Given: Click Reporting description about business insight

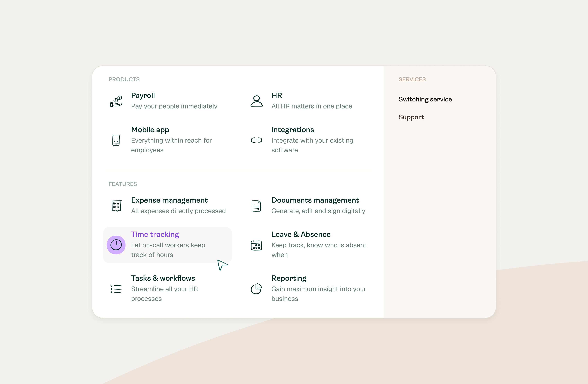Looking at the screenshot, I should 318,294.
